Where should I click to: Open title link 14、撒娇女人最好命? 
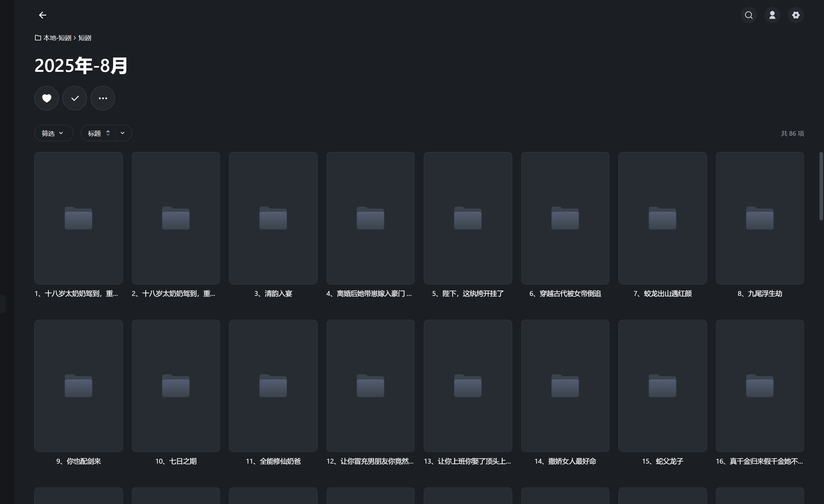tap(565, 461)
